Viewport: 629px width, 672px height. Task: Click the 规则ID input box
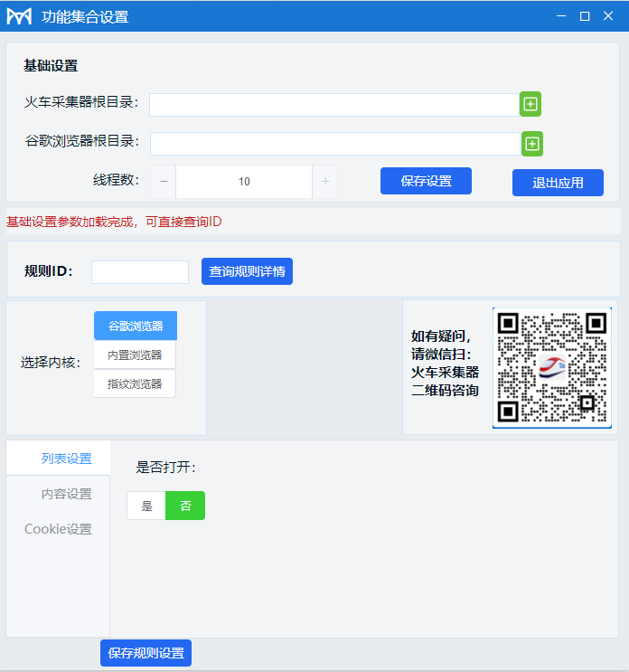(x=140, y=271)
